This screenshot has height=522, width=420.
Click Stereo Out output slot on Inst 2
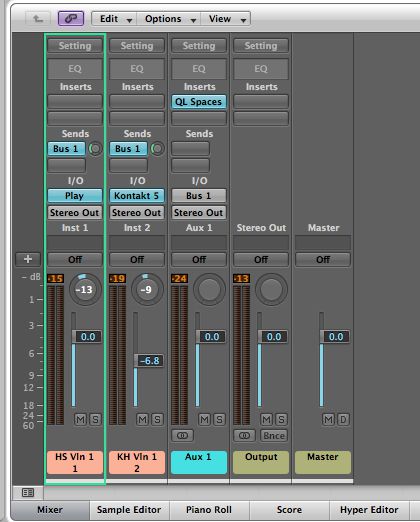[x=137, y=212]
